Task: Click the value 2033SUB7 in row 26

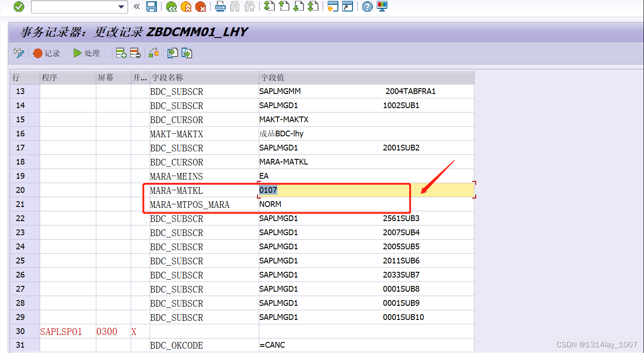Action: coord(401,275)
